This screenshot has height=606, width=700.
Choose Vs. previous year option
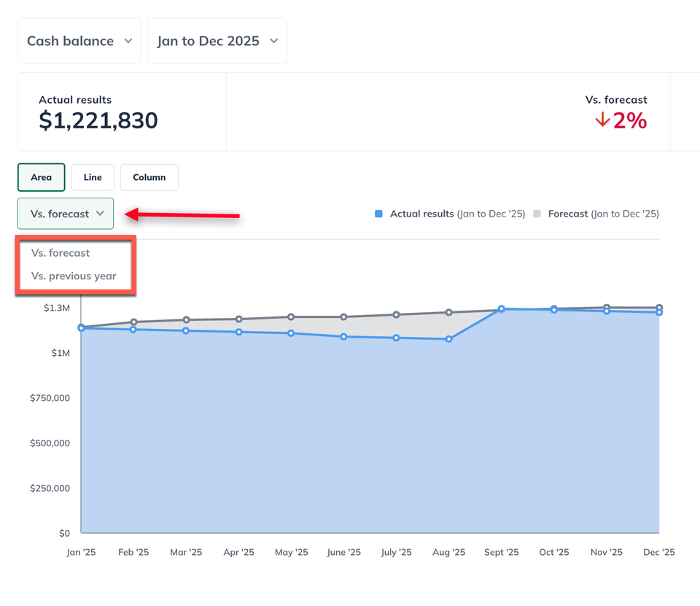click(74, 276)
